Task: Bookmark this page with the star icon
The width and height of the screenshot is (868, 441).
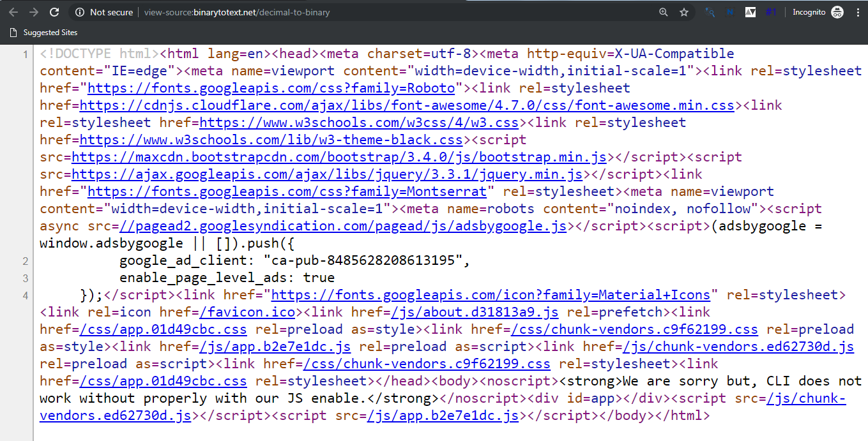Action: tap(684, 12)
